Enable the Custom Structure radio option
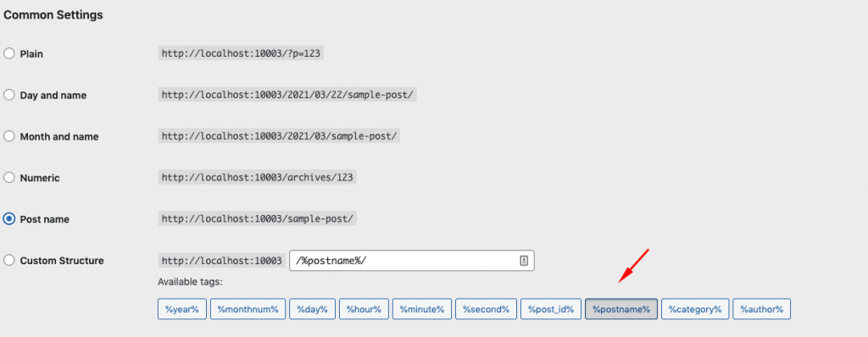This screenshot has height=337, width=868. [x=8, y=260]
